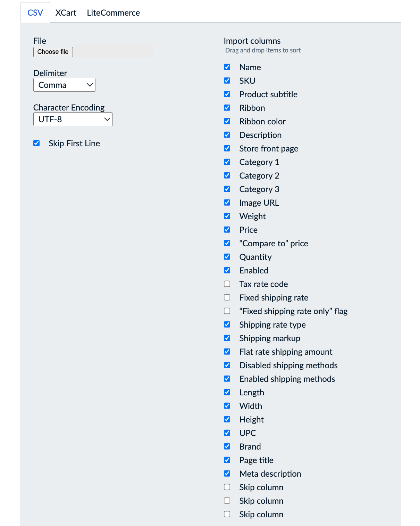Viewport: 420px width, 526px height.
Task: Enable the Tax rate code column
Action: point(227,283)
